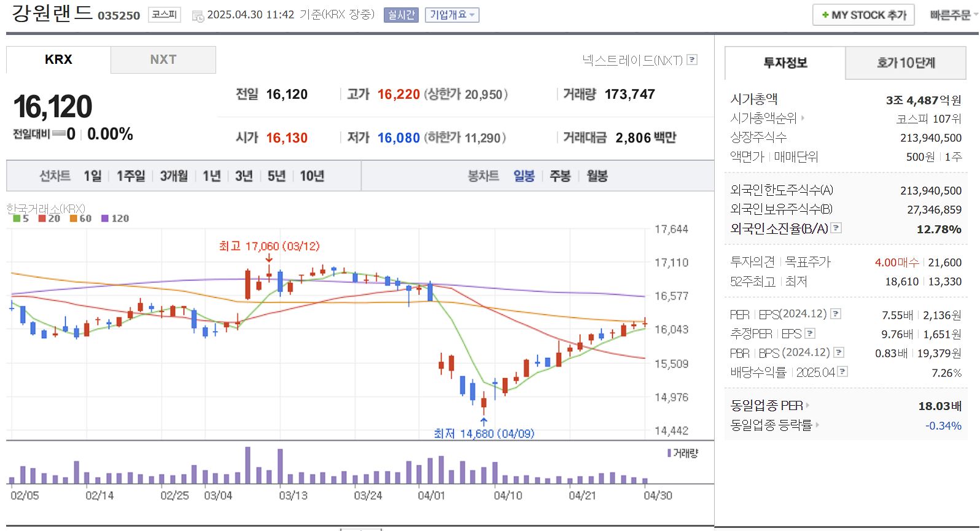The image size is (980, 531).
Task: Click the MY STOCK 추가 button
Action: [x=863, y=15]
